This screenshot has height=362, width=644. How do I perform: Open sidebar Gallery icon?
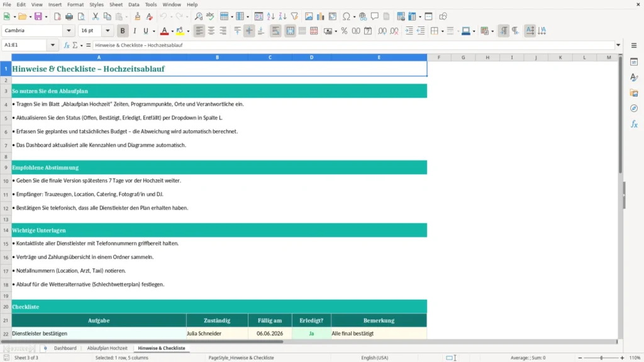(634, 93)
